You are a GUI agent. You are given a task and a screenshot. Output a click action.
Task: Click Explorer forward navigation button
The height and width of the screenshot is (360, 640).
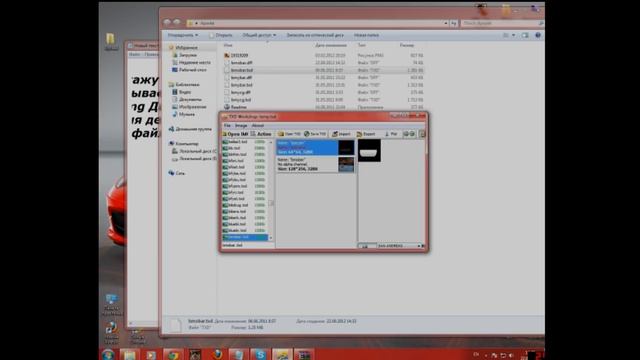[177, 22]
